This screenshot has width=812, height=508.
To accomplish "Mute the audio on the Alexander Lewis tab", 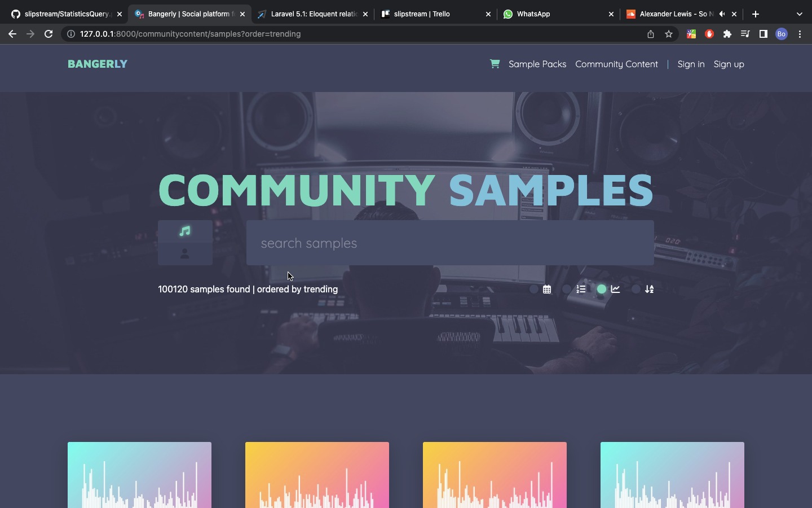I will tap(722, 14).
